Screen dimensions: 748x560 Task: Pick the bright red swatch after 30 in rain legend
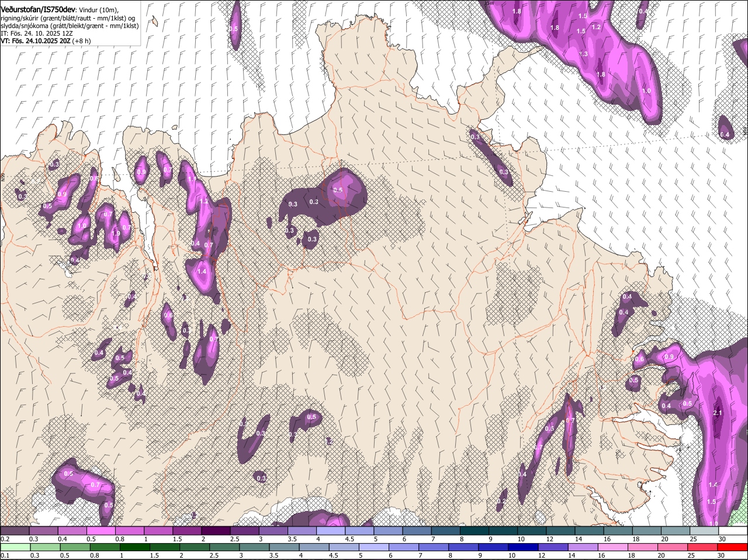733,547
